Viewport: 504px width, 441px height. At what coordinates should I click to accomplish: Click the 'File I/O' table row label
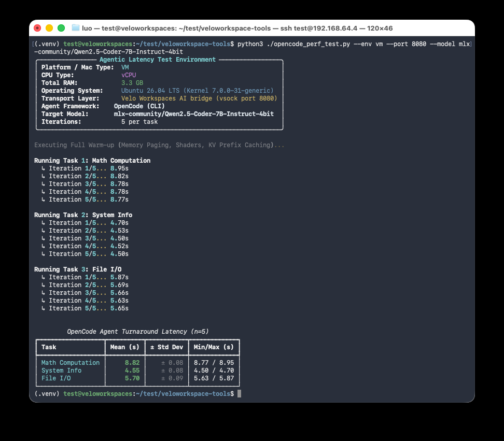[x=56, y=378]
